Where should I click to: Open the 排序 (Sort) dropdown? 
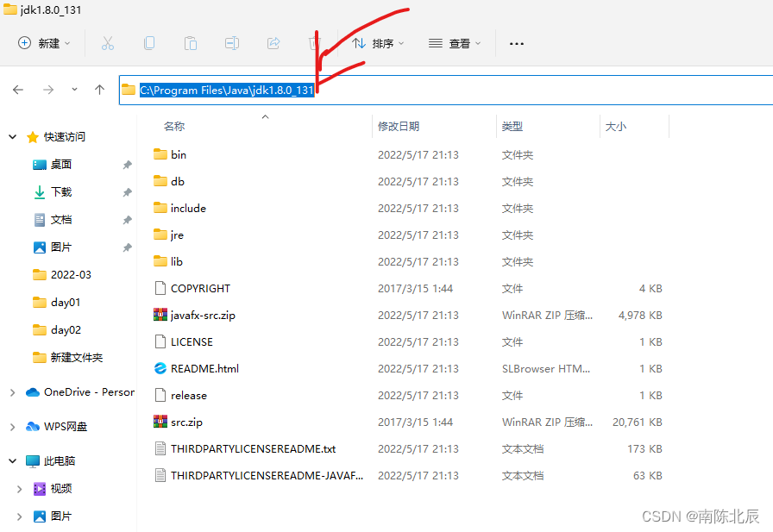[379, 43]
